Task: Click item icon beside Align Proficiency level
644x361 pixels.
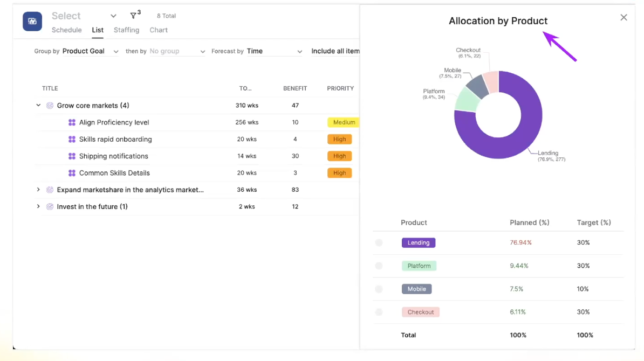Action: (72, 122)
